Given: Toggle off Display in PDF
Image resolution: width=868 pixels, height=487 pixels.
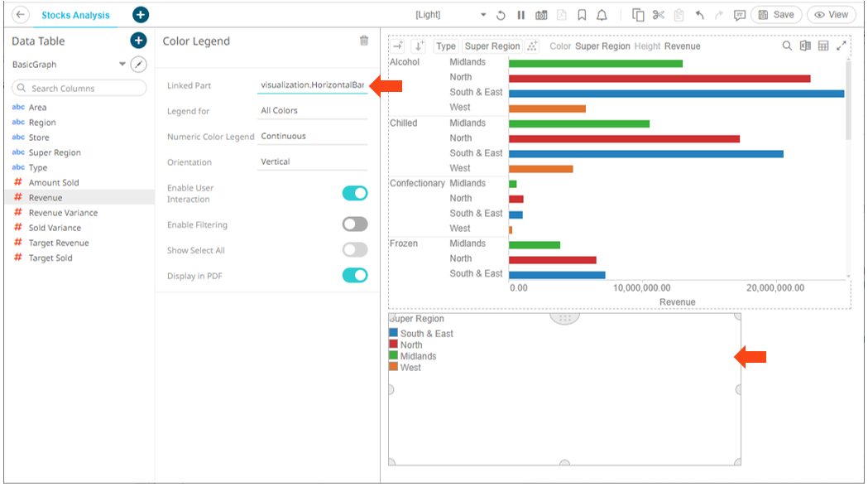Looking at the screenshot, I should (x=355, y=276).
